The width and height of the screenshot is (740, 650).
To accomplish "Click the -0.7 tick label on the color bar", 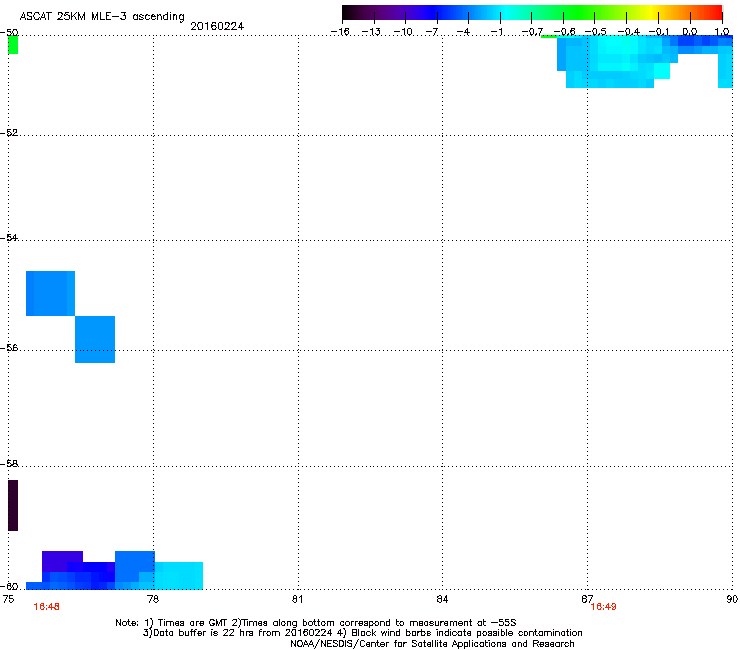I will click(x=532, y=32).
